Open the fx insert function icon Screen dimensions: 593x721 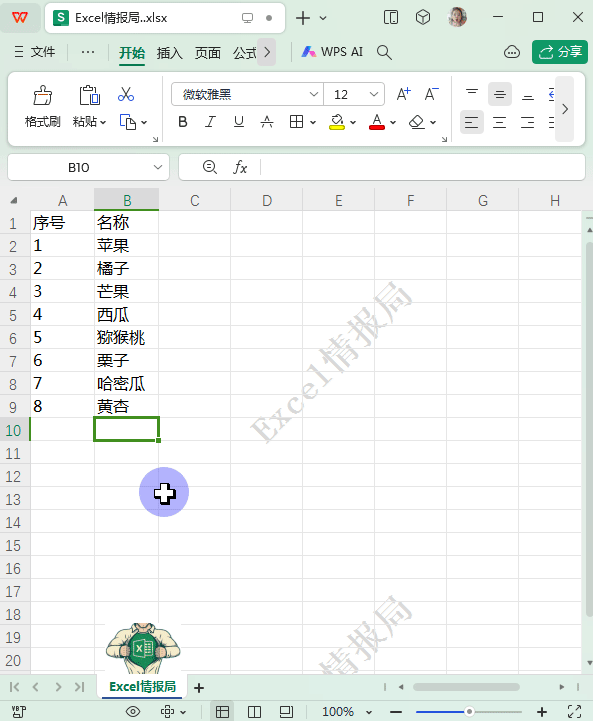[240, 167]
